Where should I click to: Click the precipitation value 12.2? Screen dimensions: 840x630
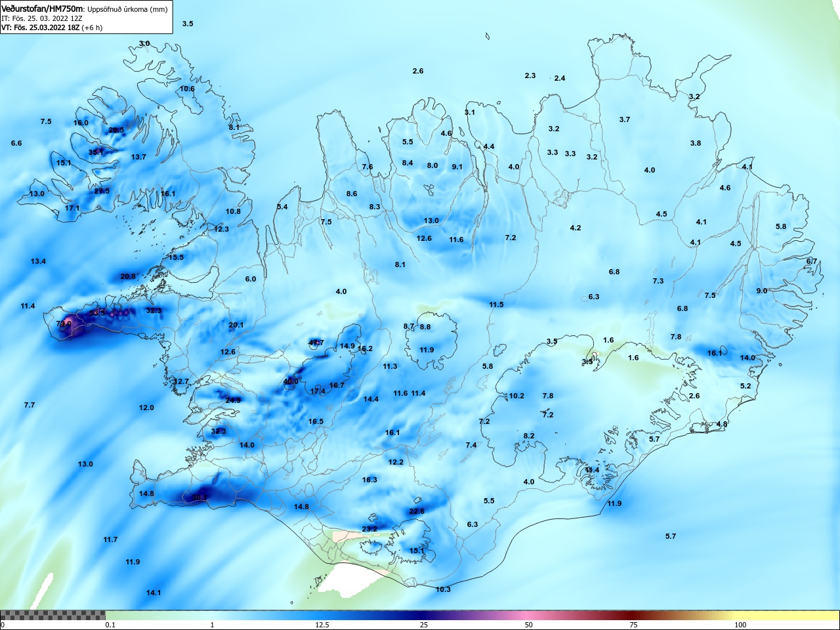396,463
